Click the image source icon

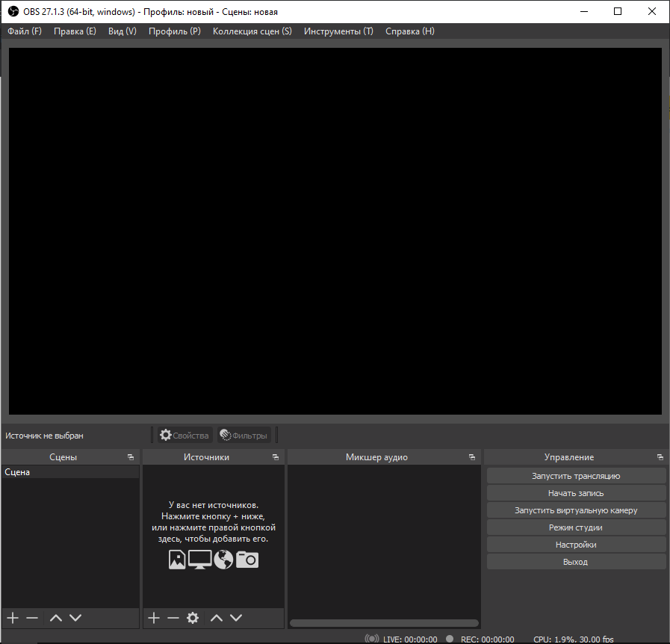[177, 560]
